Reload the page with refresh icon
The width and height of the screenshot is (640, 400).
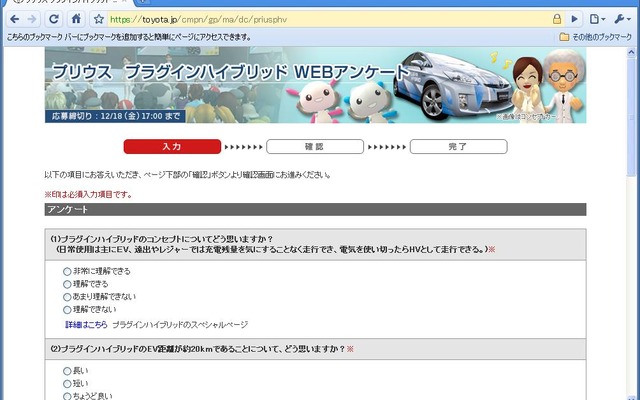coord(54,19)
